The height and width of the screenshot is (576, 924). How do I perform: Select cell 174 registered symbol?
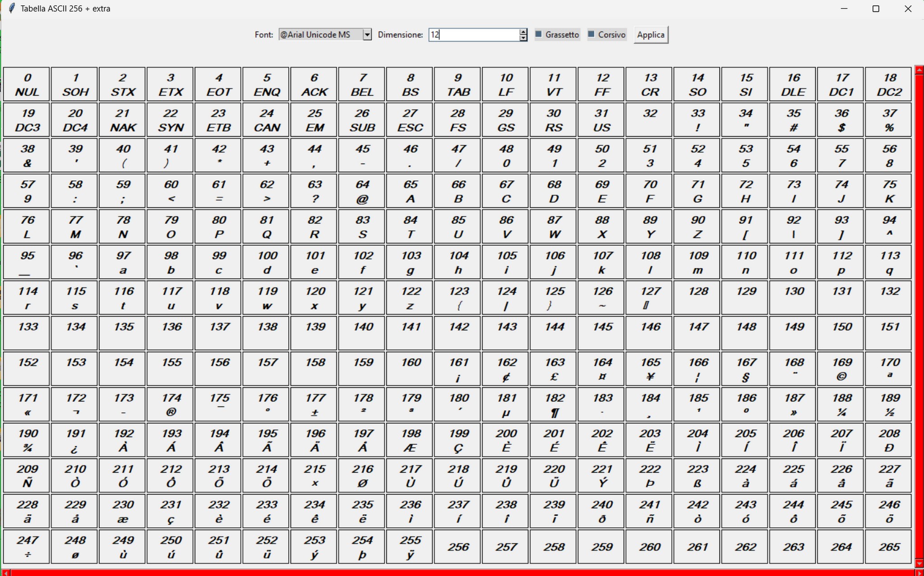(171, 405)
